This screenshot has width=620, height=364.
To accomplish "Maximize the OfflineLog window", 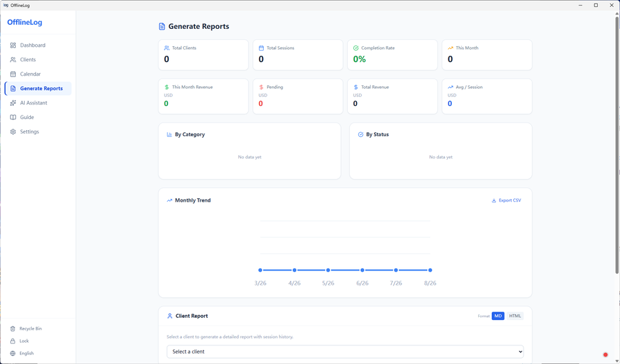I will (x=595, y=5).
